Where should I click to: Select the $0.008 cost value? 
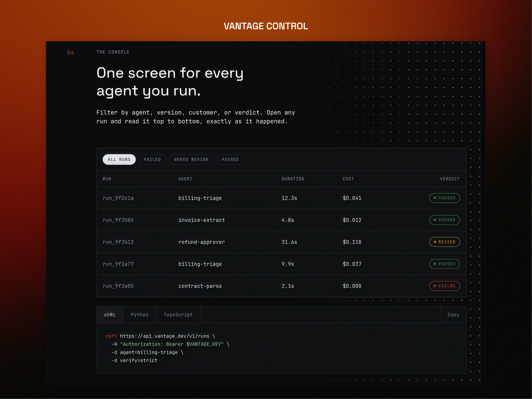352,286
